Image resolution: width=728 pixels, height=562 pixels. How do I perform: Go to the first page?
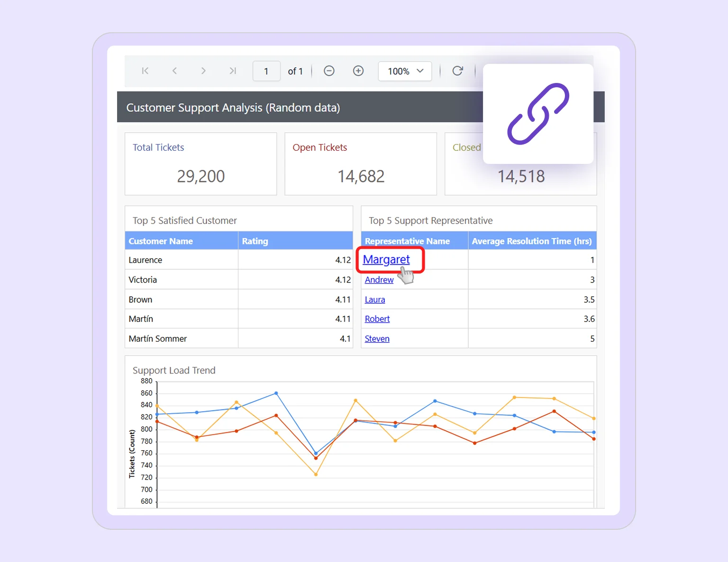click(145, 71)
